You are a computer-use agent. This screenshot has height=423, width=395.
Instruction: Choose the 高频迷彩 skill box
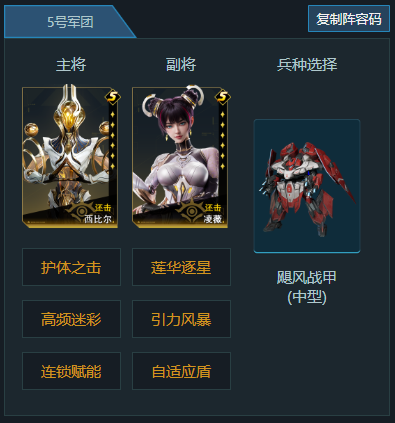(x=71, y=319)
